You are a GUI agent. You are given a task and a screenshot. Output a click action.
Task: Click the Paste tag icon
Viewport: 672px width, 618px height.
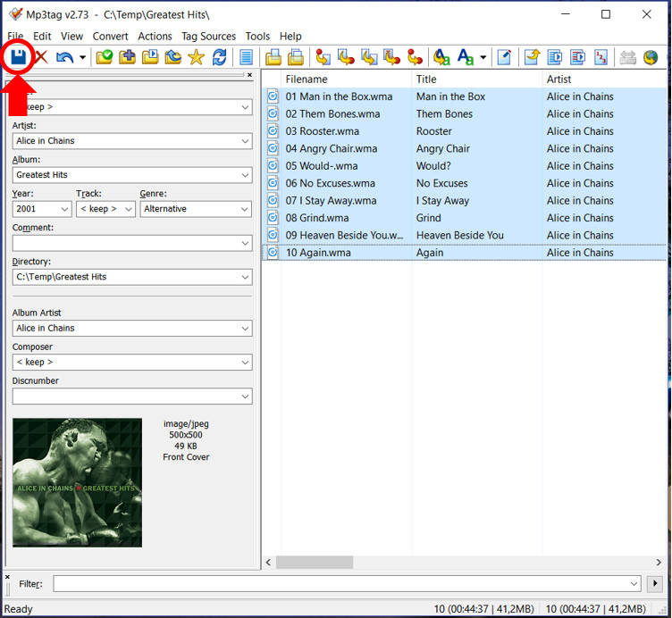(296, 57)
